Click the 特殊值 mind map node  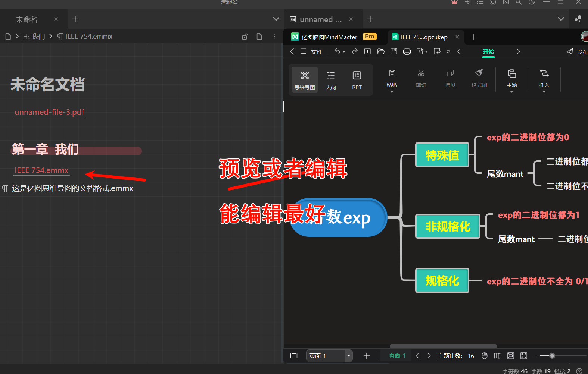point(442,155)
